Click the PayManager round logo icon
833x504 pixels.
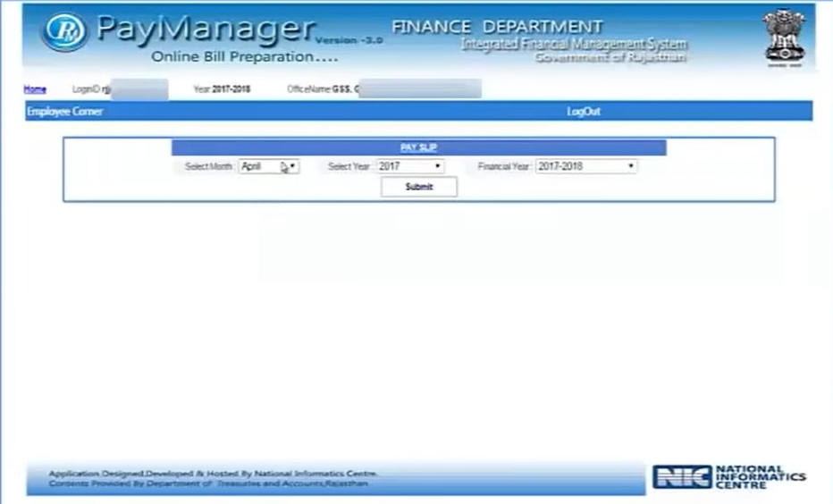[x=64, y=31]
